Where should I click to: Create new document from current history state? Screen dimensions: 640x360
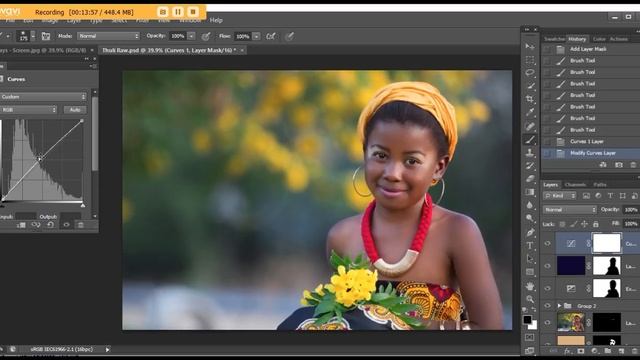[603, 164]
